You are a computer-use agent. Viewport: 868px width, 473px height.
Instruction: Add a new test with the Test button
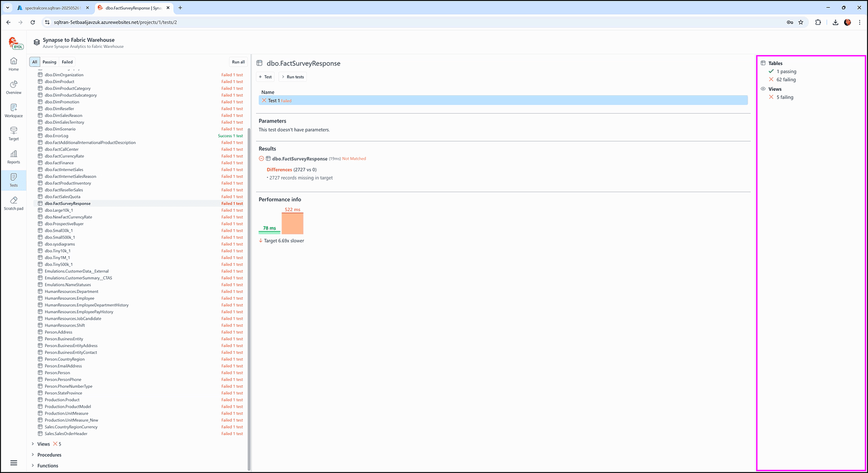[x=265, y=77]
